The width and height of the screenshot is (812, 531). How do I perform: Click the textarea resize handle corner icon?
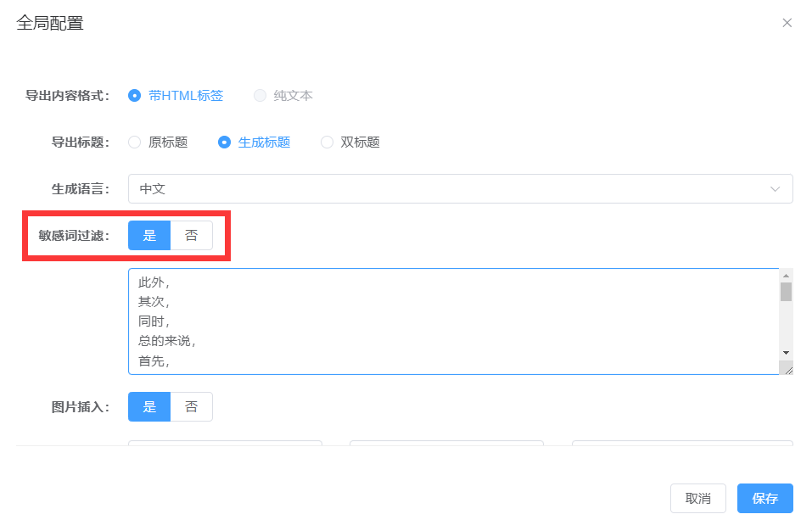point(787,370)
